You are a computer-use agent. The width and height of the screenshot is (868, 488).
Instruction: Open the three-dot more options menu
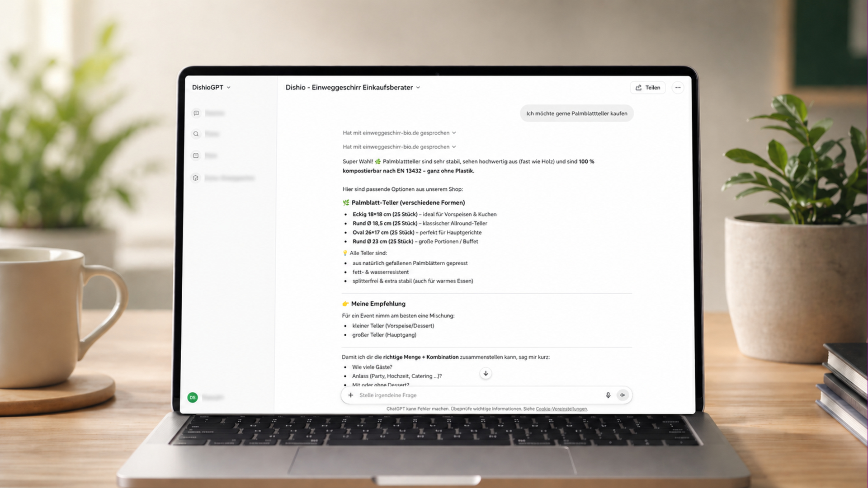(x=678, y=88)
